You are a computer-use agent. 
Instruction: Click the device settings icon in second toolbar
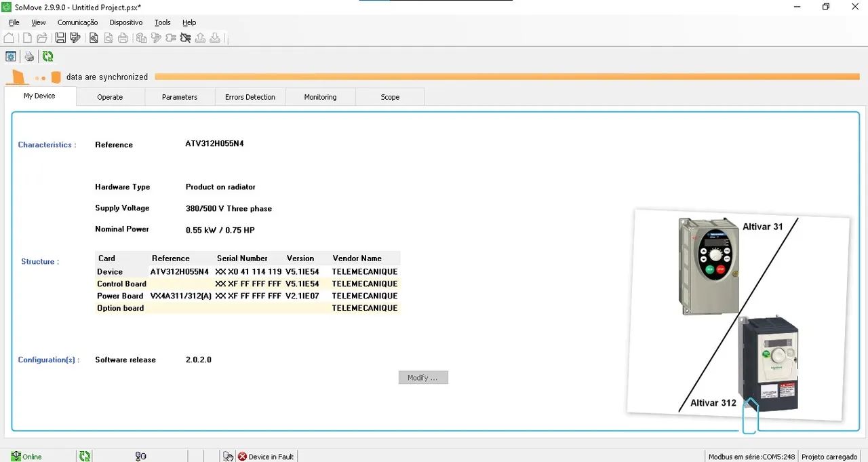(11, 56)
